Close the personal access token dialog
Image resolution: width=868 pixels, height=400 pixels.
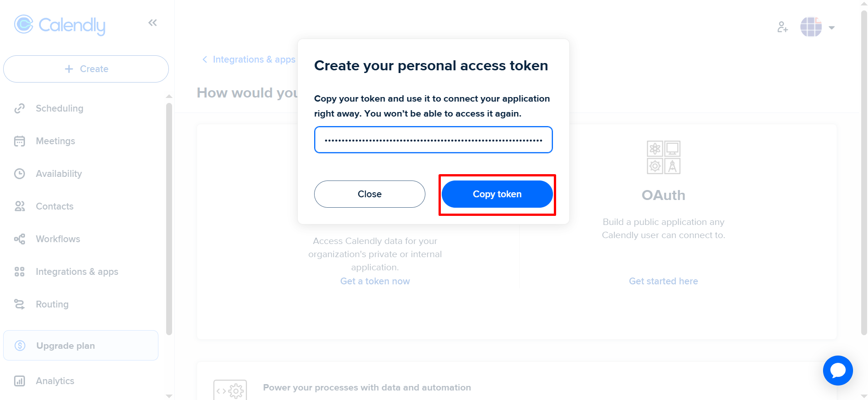pyautogui.click(x=369, y=194)
